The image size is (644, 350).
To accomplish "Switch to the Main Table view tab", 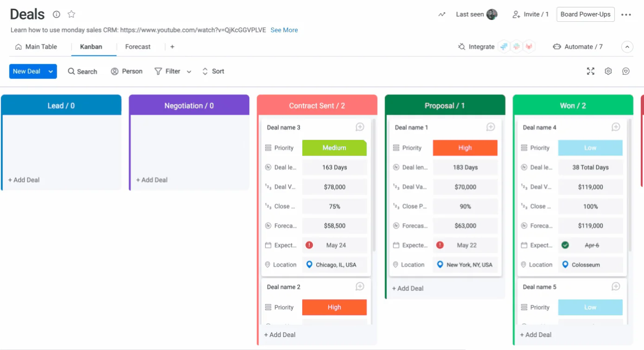I will coord(36,47).
